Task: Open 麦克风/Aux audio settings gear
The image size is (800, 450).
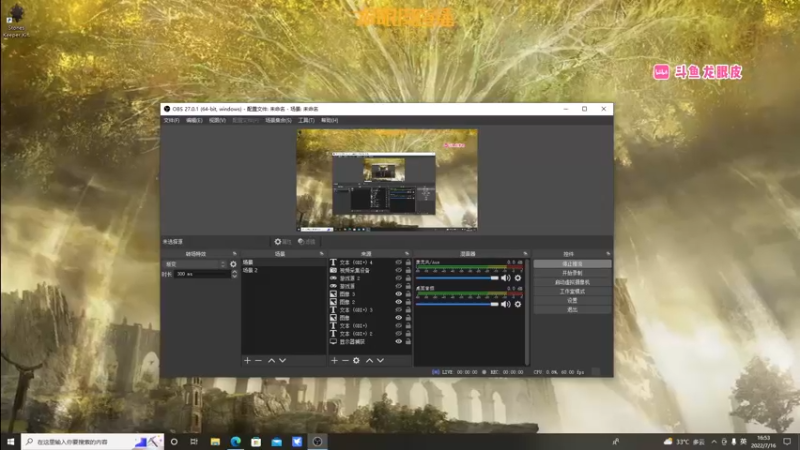Action: [x=518, y=278]
